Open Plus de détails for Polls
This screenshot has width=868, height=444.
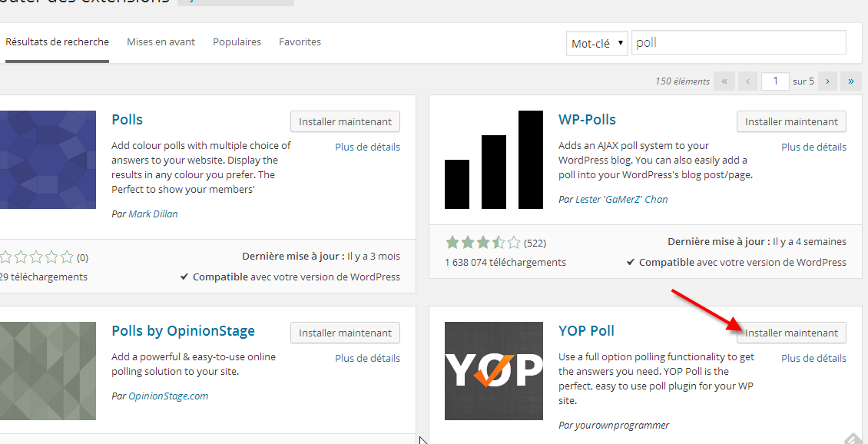pos(367,147)
